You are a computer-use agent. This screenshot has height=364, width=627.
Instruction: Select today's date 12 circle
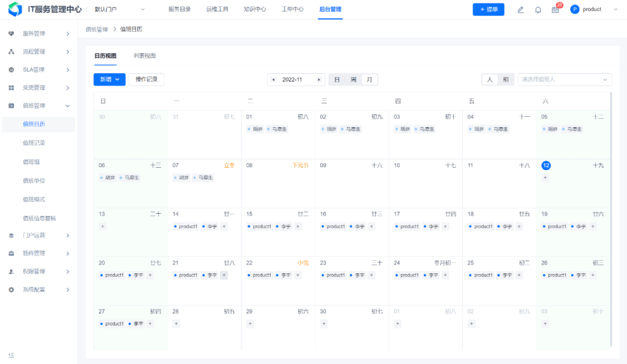(x=546, y=165)
